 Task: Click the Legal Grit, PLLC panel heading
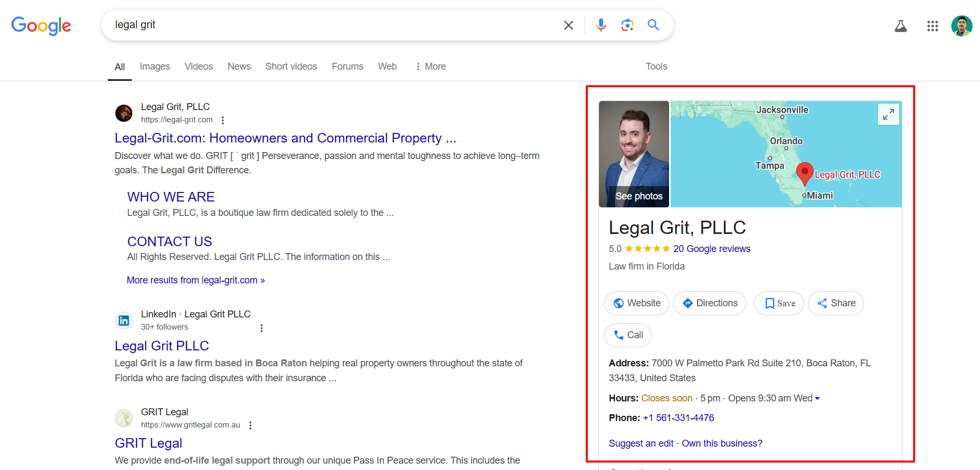(677, 228)
